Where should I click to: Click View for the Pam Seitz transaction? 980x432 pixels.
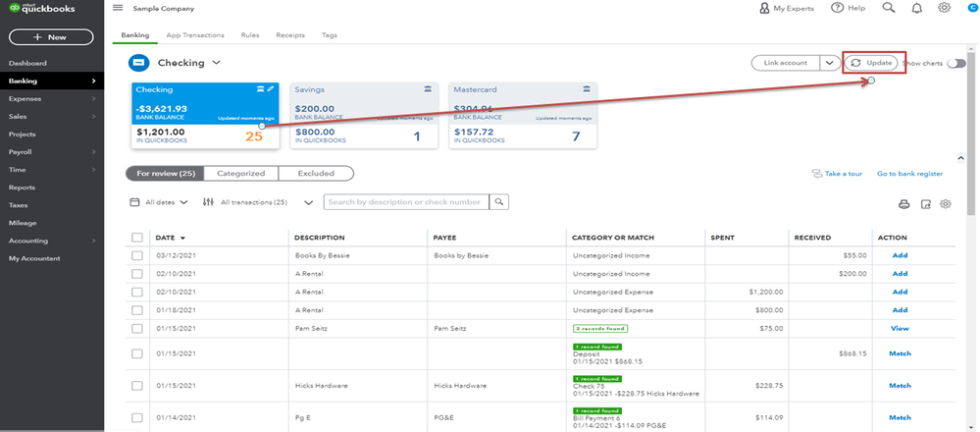[x=900, y=328]
